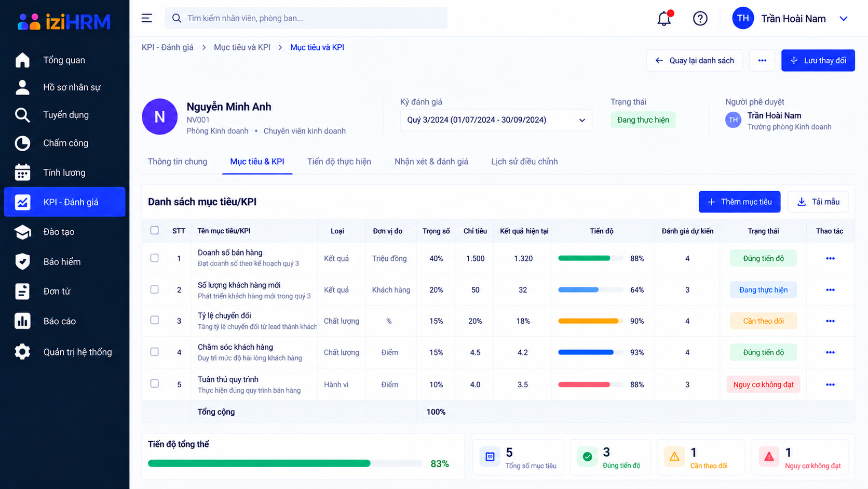Image resolution: width=868 pixels, height=489 pixels.
Task: Select all rows with header checkbox
Action: [x=155, y=230]
